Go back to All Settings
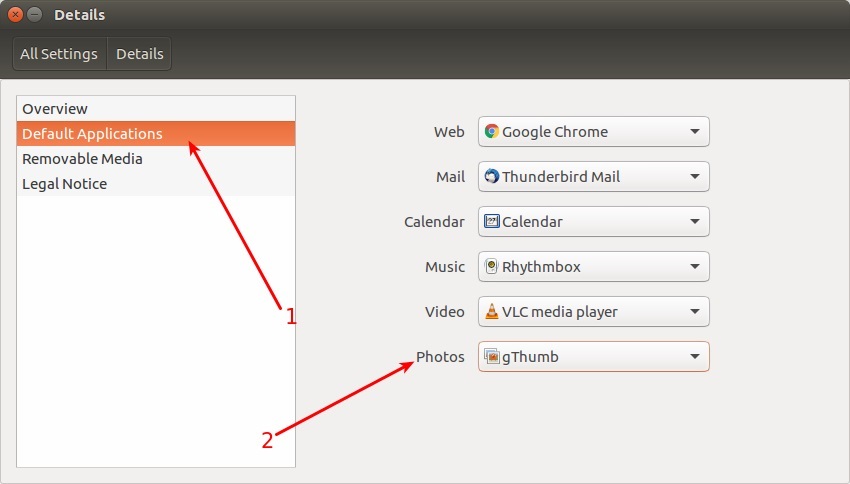Screen dimensions: 850x484 [x=59, y=54]
